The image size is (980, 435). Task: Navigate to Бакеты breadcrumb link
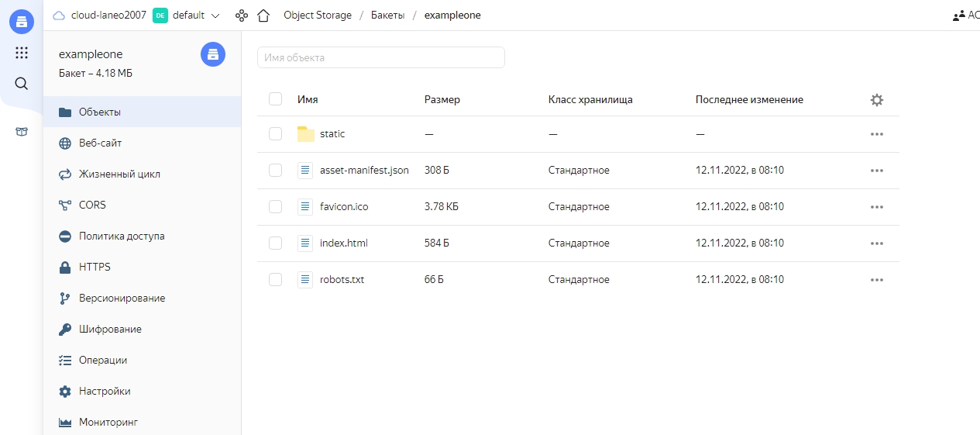click(387, 16)
